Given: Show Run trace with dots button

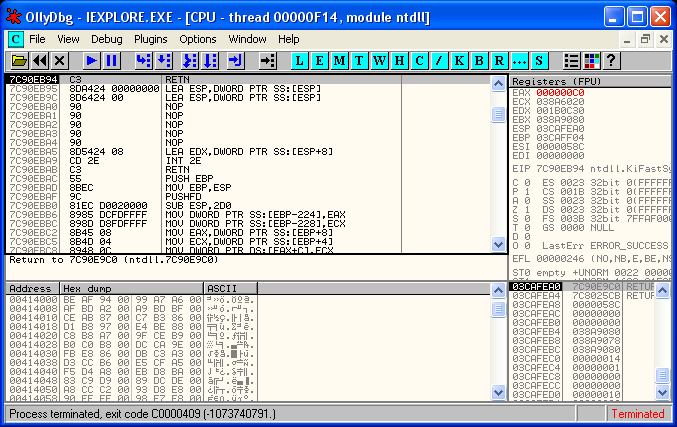Looking at the screenshot, I should (519, 61).
